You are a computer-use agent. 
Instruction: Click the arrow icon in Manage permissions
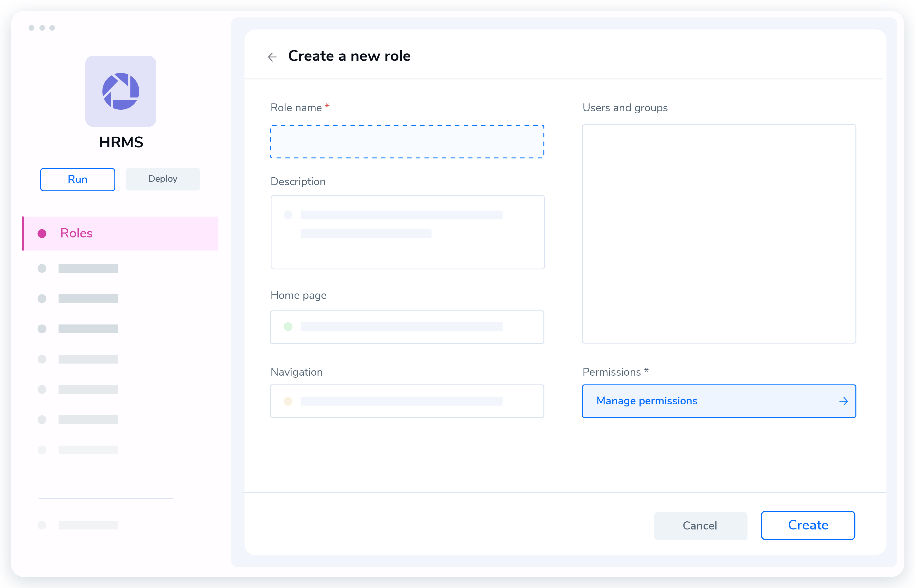click(843, 401)
